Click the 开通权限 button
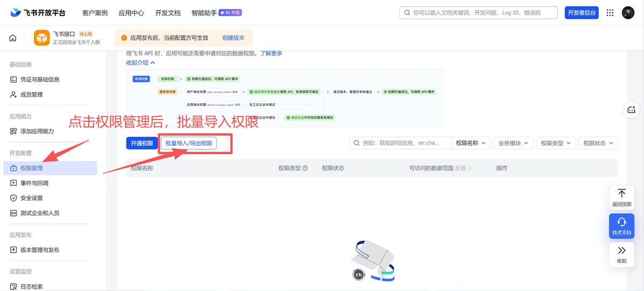 pos(142,143)
